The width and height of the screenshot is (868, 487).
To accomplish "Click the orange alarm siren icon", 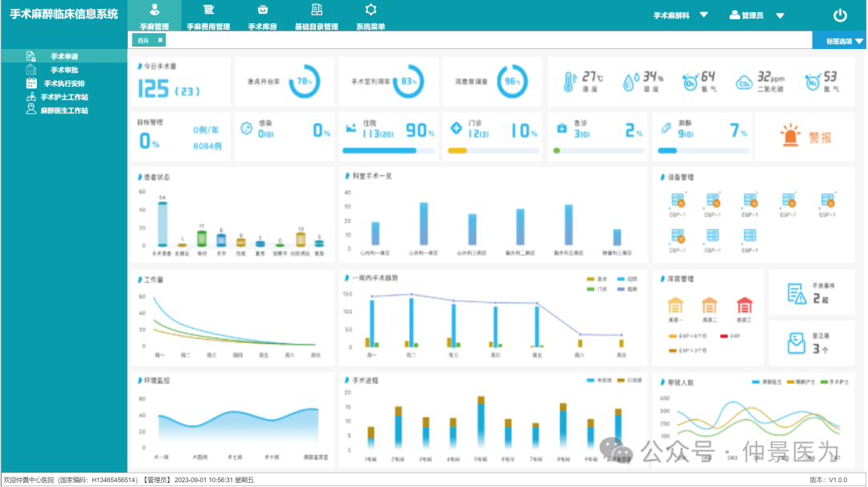I will coord(791,137).
